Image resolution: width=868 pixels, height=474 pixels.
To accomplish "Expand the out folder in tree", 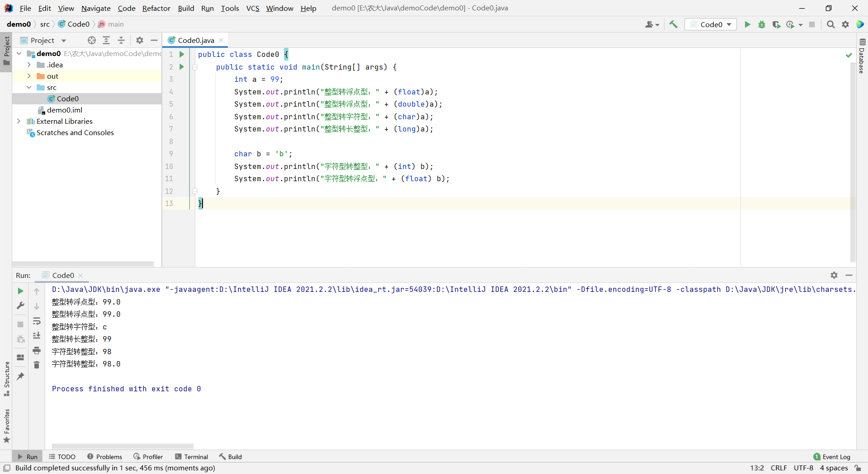I will click(x=29, y=76).
